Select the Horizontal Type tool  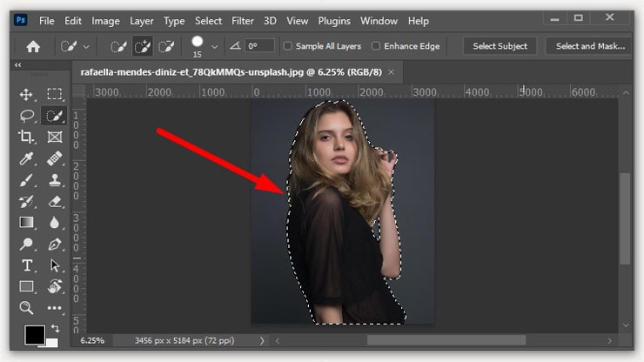coord(26,265)
